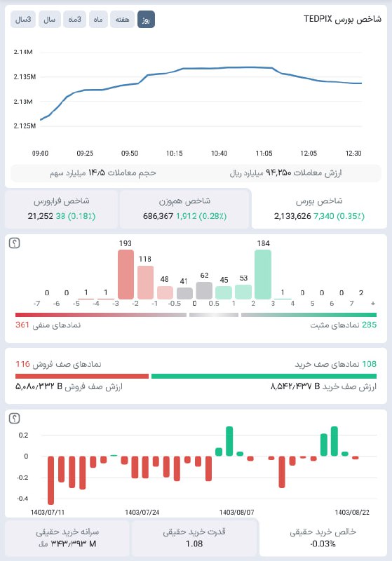Click حجم معاملات ۱۴/۵ میلیارد سهم
The width and height of the screenshot is (392, 561).
(x=103, y=173)
